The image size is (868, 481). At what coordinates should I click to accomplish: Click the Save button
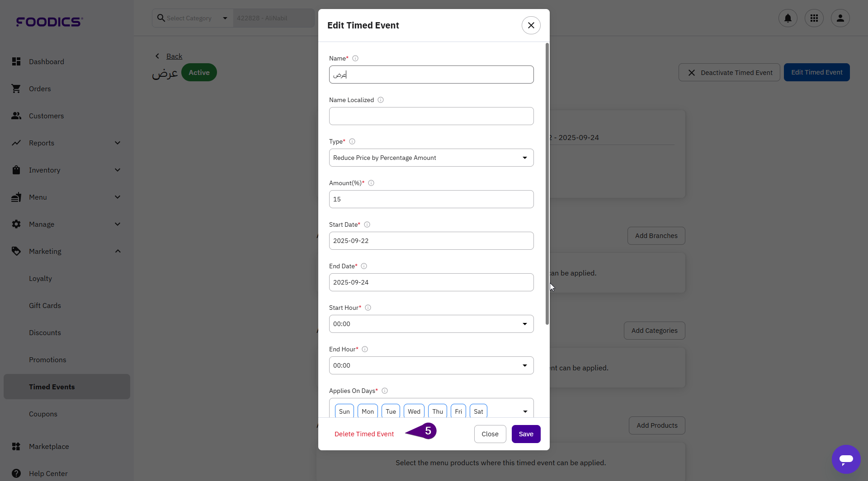tap(526, 434)
